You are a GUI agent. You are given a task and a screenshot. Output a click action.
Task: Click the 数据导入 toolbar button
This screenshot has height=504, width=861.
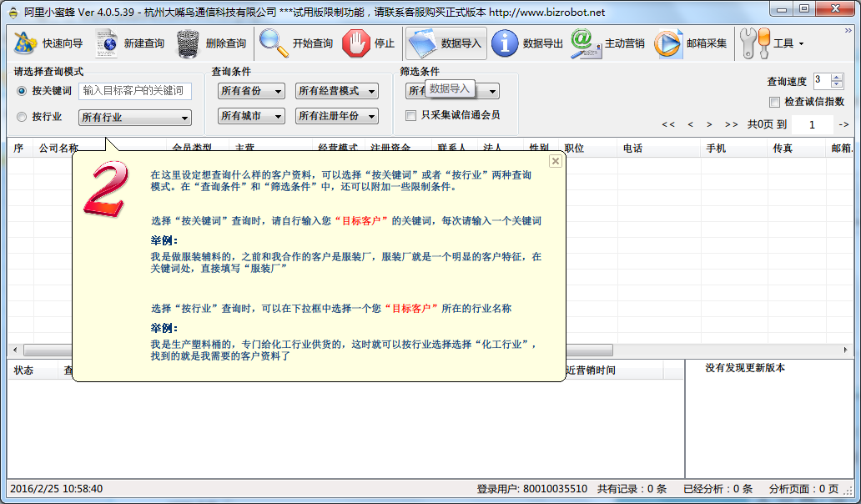(446, 43)
